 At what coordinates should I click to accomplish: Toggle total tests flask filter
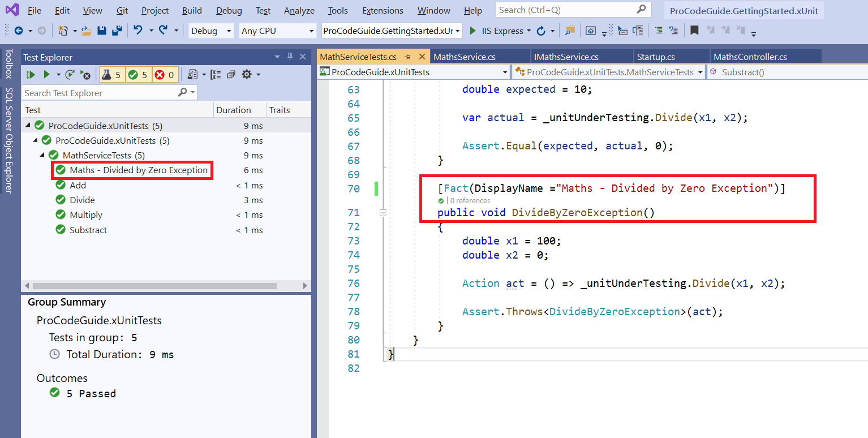tap(112, 75)
